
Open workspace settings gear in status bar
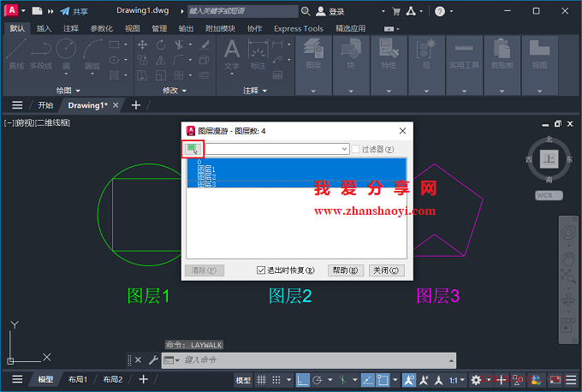pos(476,380)
